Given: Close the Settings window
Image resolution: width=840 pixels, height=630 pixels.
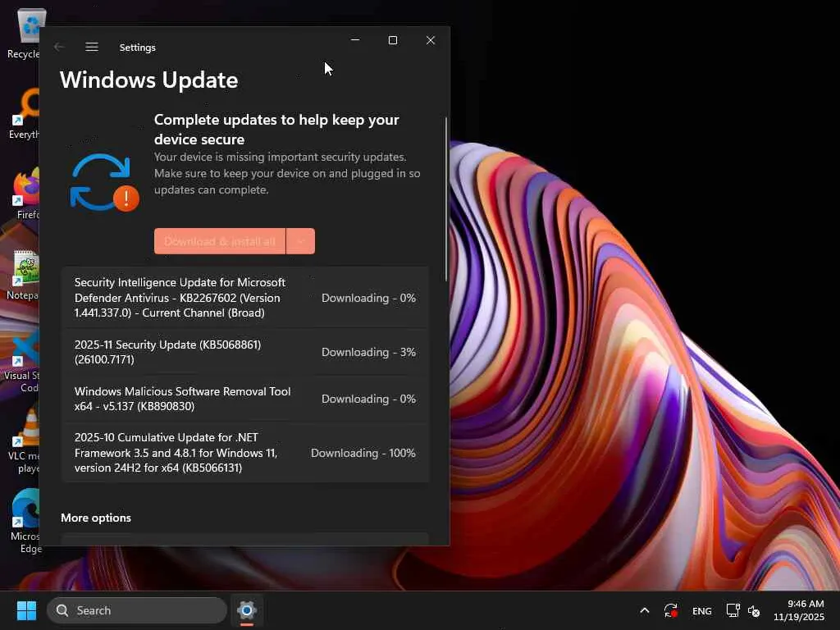Looking at the screenshot, I should coord(430,40).
